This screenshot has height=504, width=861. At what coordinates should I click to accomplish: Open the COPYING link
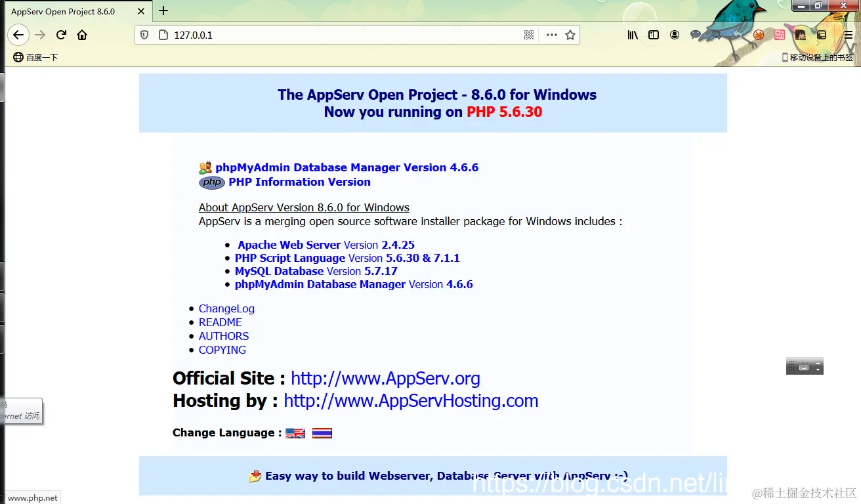point(222,350)
